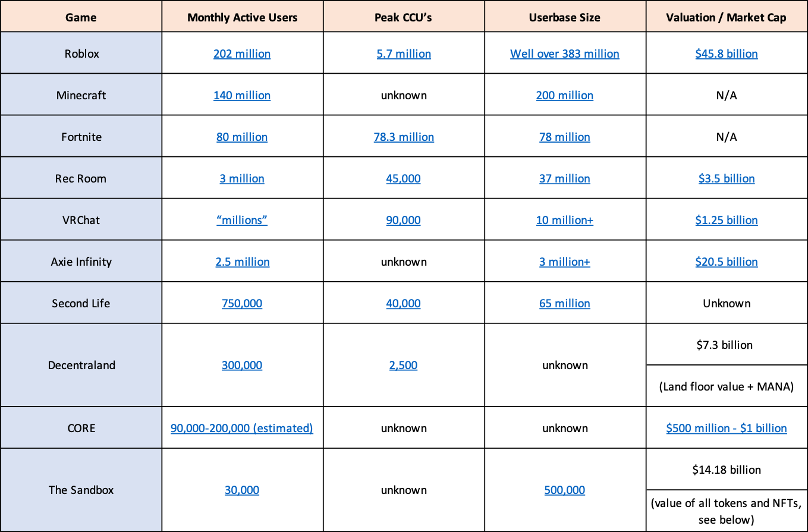The width and height of the screenshot is (808, 532).
Task: Select the 'Game' column header
Action: [81, 17]
